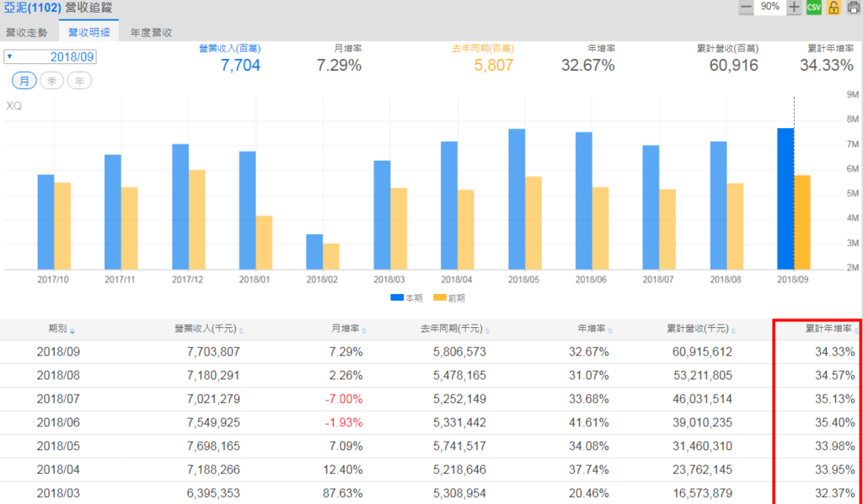Sort by 去年同期(千元) column sort arrows

487,330
